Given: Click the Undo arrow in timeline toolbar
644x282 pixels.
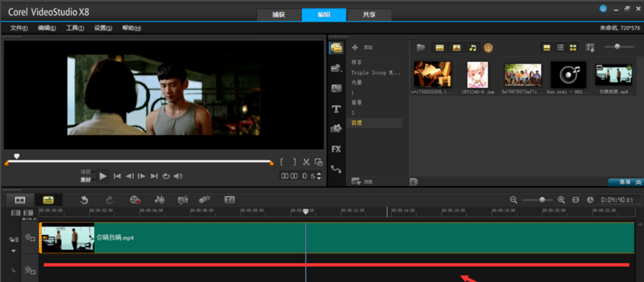Looking at the screenshot, I should click(84, 200).
